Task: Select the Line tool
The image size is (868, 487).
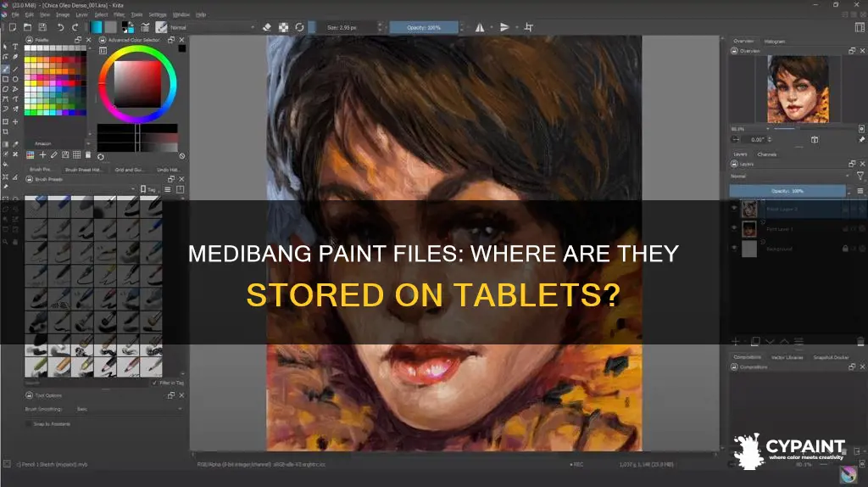Action: point(15,70)
